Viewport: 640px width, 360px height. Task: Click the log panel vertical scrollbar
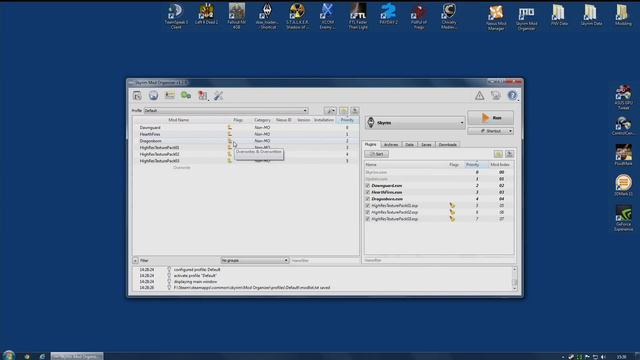(x=514, y=279)
